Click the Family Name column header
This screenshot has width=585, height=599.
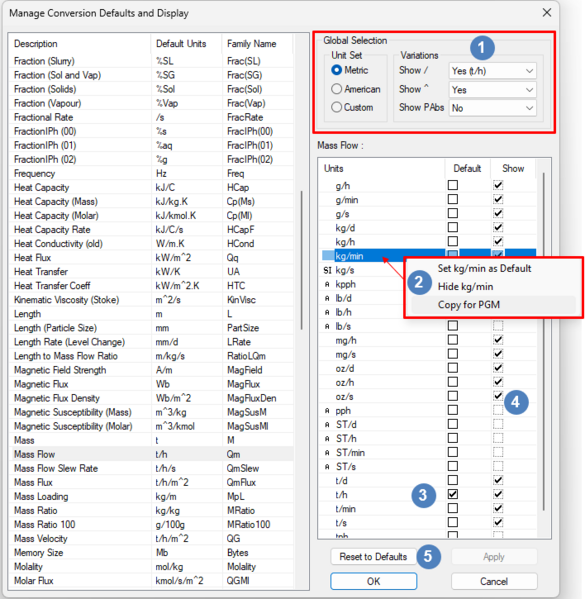coord(257,44)
